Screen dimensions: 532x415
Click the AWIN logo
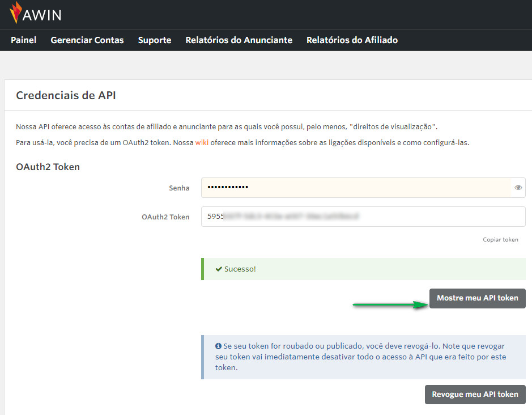(x=36, y=14)
